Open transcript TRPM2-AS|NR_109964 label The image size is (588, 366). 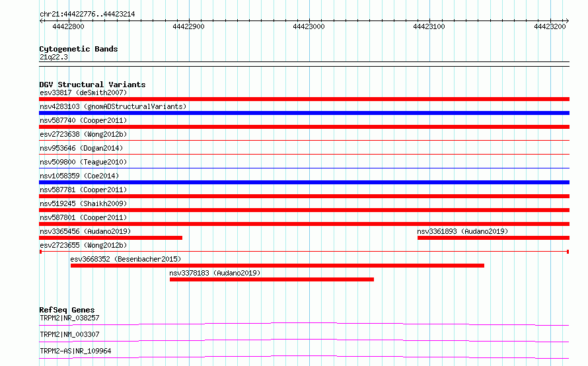tap(75, 351)
